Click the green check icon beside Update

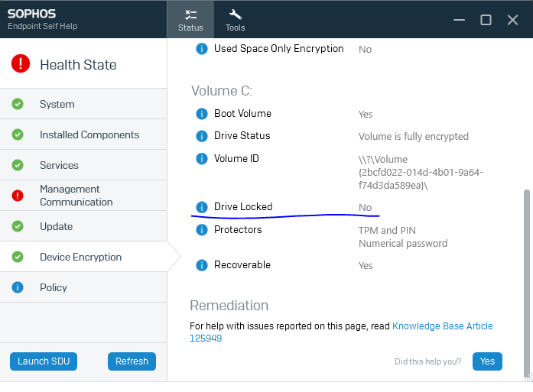pos(18,226)
